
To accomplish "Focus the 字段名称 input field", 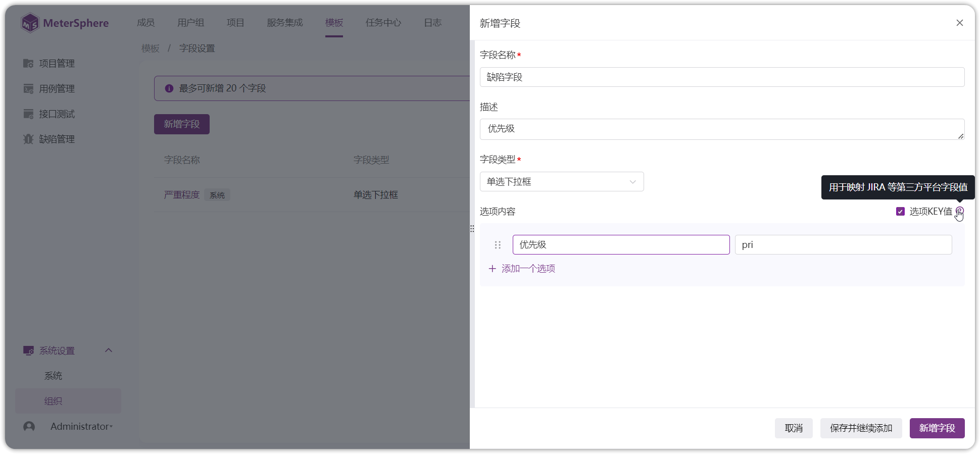I will [x=722, y=77].
